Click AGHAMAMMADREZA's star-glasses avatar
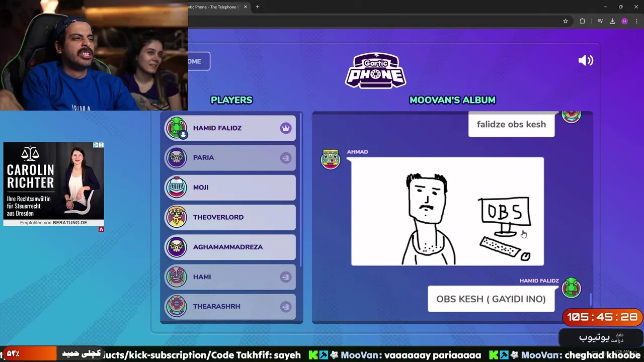The image size is (644, 362). tap(177, 247)
